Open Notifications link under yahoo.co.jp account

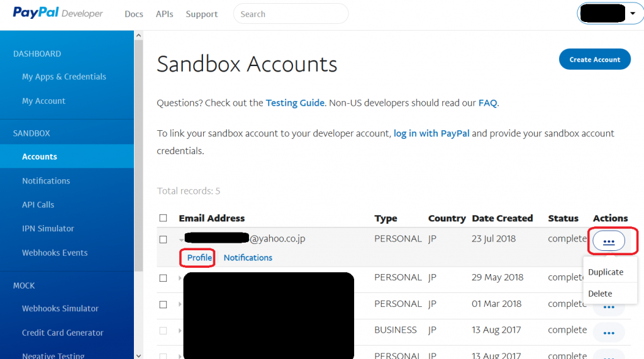[248, 258]
